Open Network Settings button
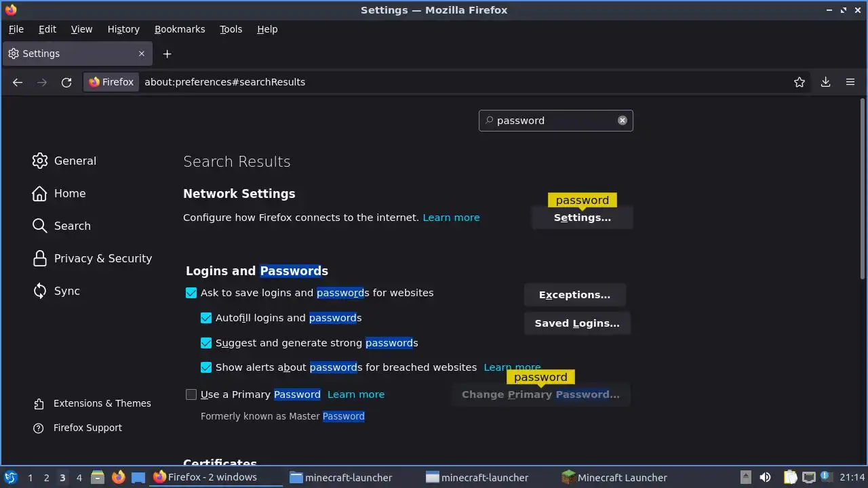Screen dimensions: 868x488 [x=582, y=218]
